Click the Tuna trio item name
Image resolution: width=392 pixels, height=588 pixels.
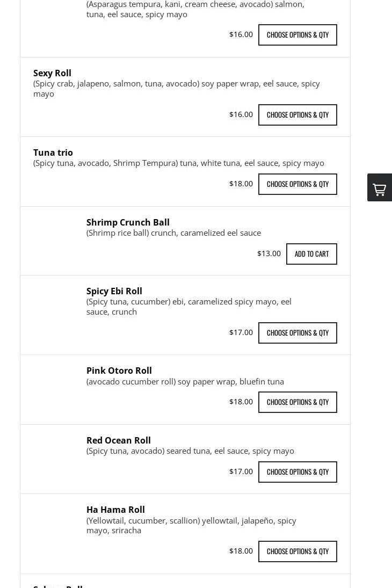pos(53,153)
